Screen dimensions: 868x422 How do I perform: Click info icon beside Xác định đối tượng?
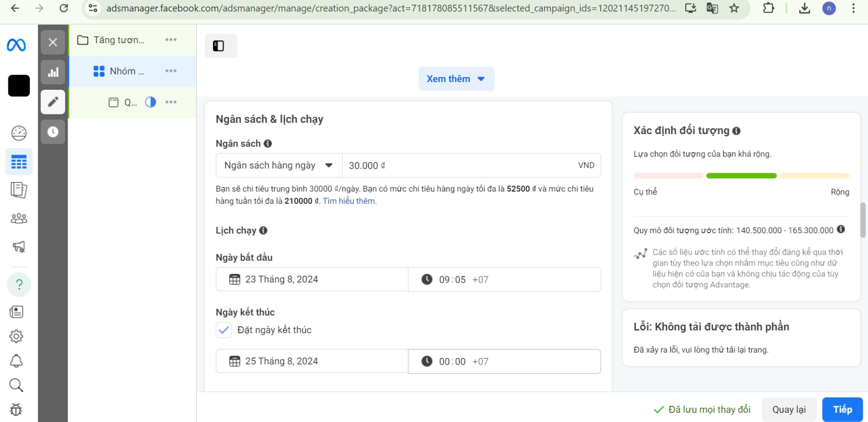[736, 131]
